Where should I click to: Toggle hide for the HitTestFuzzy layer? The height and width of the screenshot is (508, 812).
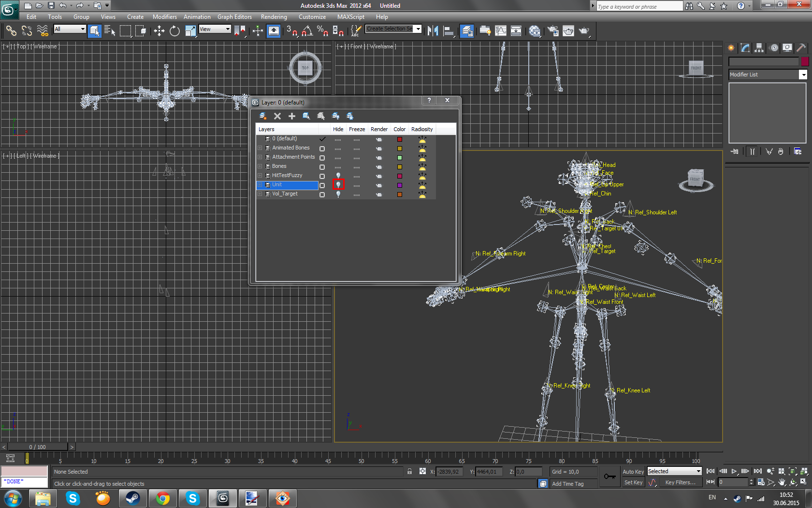[x=338, y=176]
